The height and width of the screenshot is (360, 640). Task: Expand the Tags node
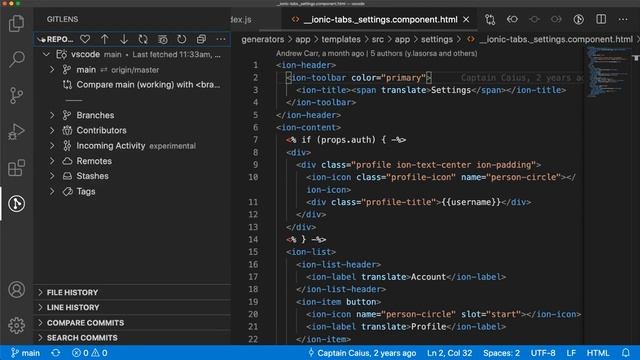pyautogui.click(x=52, y=191)
